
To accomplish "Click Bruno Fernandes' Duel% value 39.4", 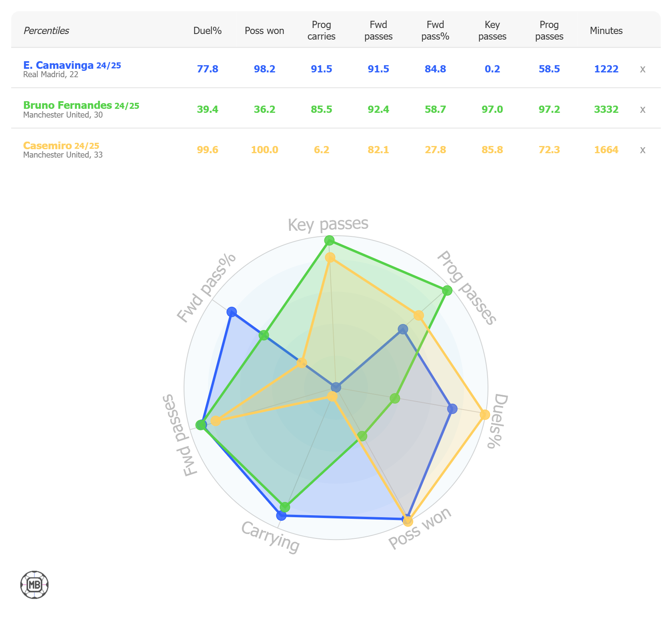I will [x=208, y=110].
